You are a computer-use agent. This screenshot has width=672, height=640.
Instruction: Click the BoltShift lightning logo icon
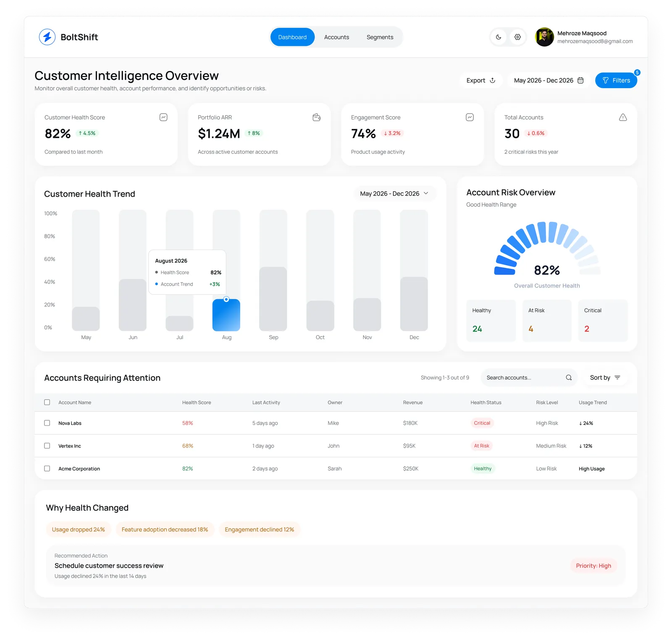47,37
